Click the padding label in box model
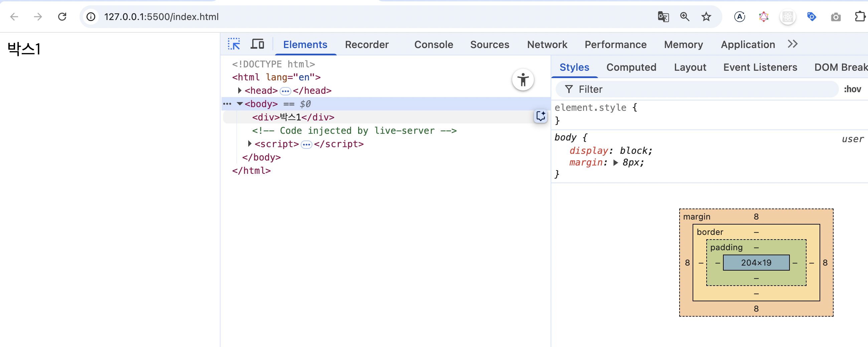The height and width of the screenshot is (347, 868). point(726,247)
